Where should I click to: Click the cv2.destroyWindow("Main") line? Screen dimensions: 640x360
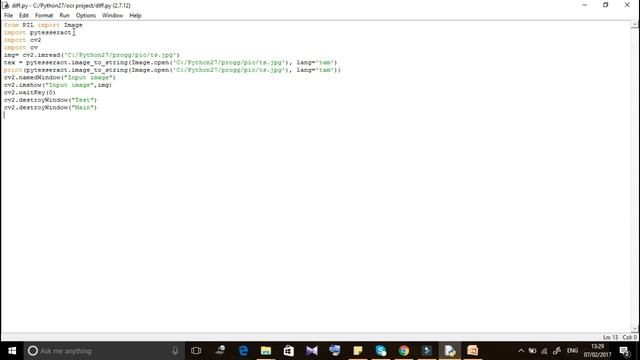(50, 107)
